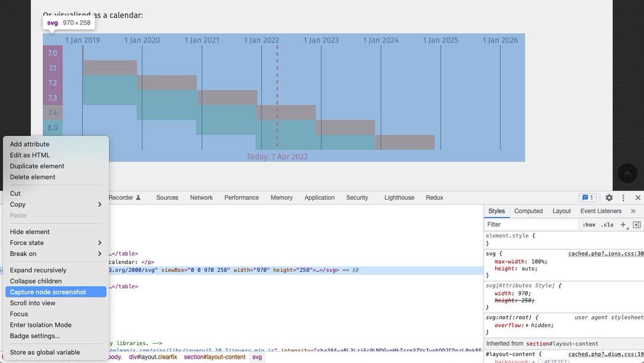
Task: Select the Styles pane tab
Action: coord(496,211)
